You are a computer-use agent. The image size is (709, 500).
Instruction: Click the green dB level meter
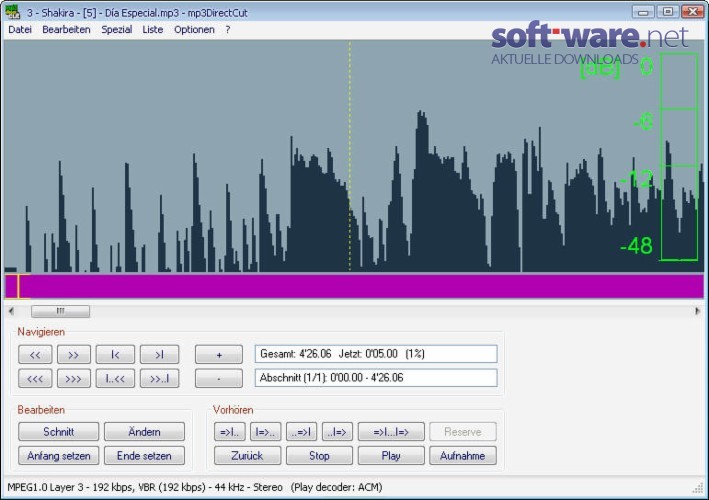point(679,157)
